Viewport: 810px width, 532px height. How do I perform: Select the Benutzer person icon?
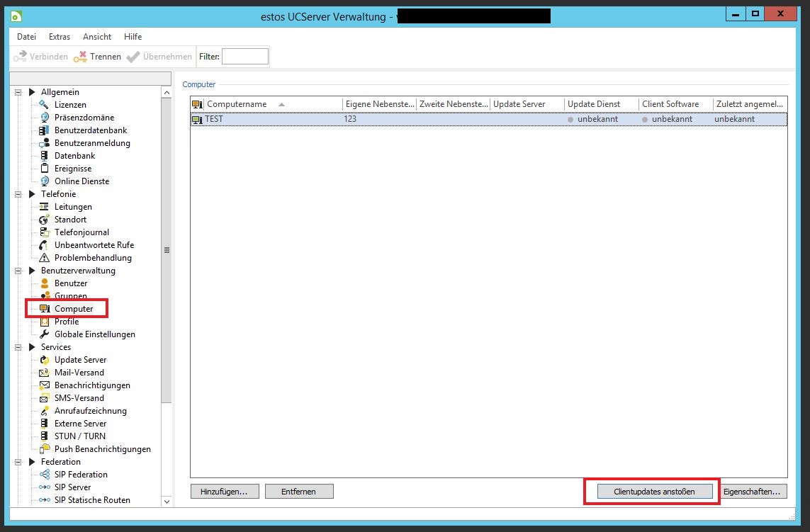point(45,283)
